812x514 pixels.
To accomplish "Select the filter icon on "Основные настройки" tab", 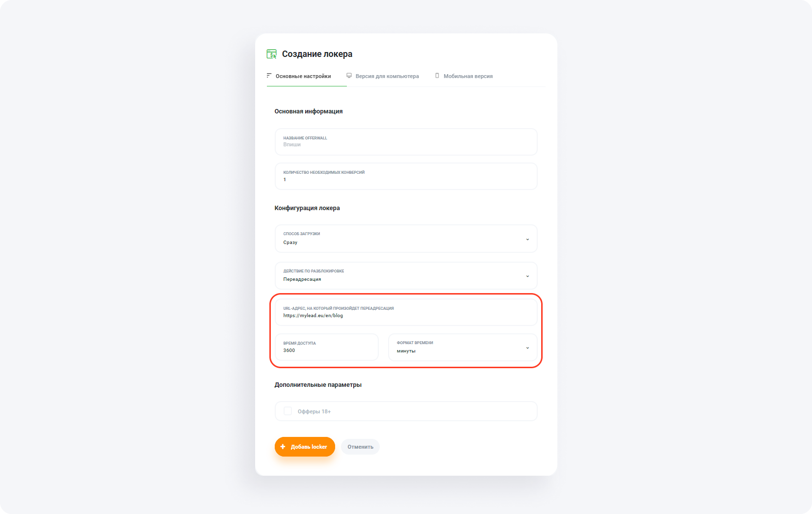I will coord(268,76).
